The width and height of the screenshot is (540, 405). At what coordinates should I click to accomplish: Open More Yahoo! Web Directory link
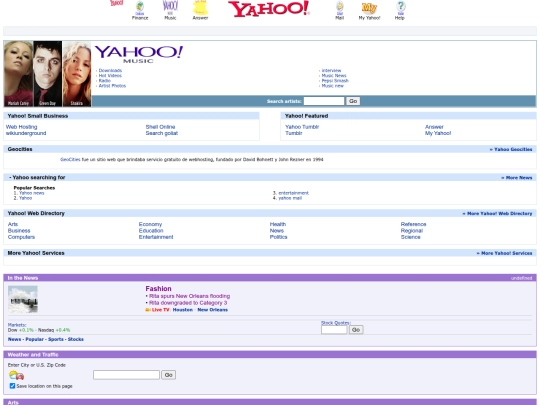498,214
